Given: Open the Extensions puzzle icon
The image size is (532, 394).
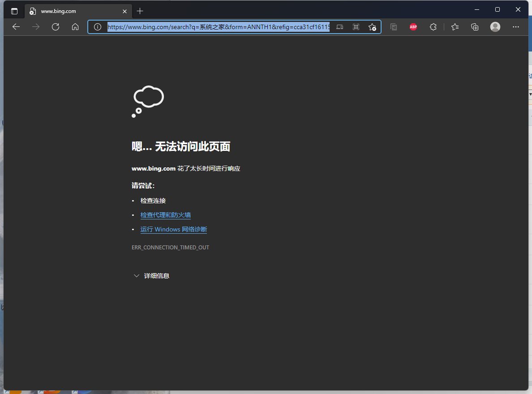Looking at the screenshot, I should 433,27.
